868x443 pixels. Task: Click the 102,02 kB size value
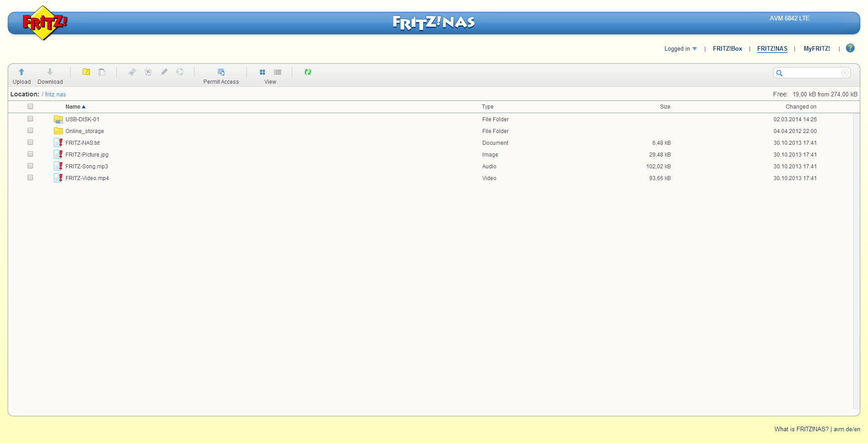tap(658, 167)
